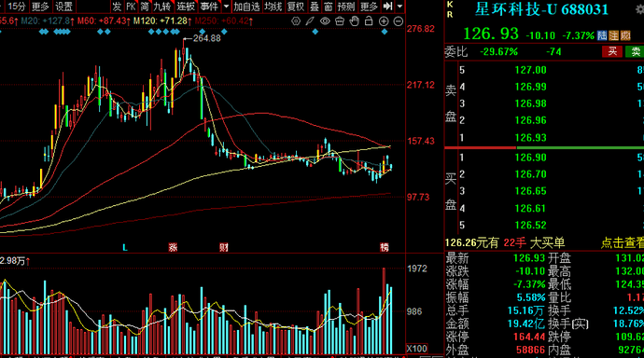Click the red 买 buy button
Viewport: 644px width, 358px height.
[x=612, y=51]
